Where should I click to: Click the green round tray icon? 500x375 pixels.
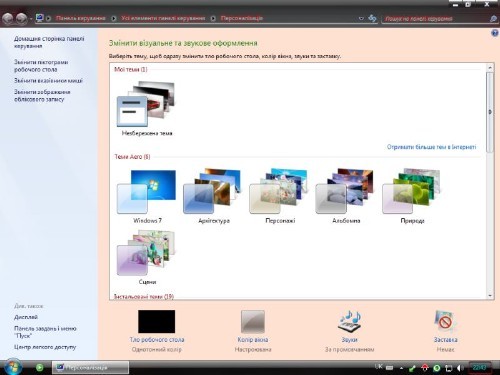437,368
